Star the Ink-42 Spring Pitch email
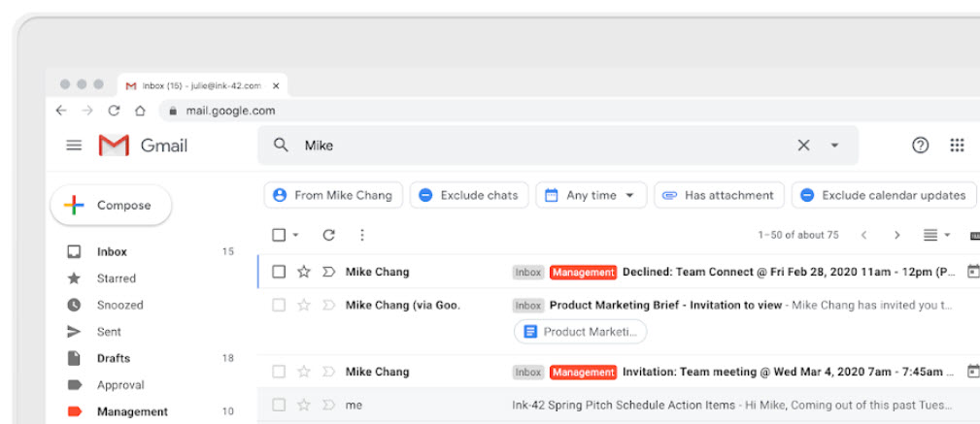This screenshot has height=424, width=980. coord(304,406)
